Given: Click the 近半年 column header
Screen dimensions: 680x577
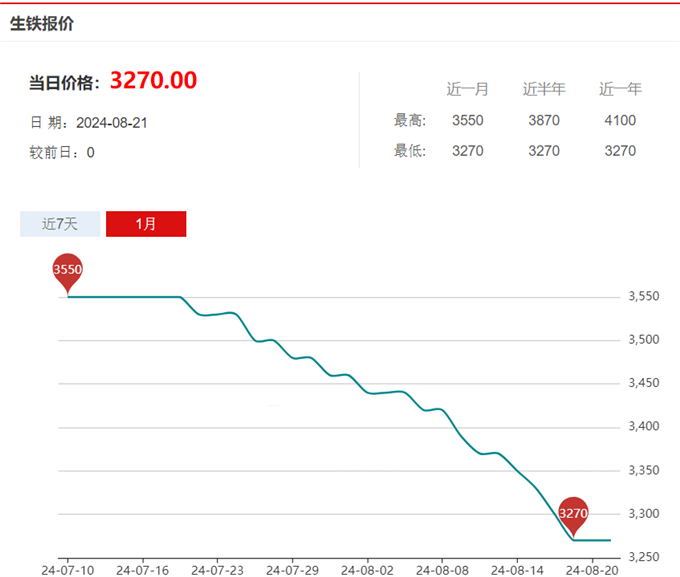Looking at the screenshot, I should [544, 89].
